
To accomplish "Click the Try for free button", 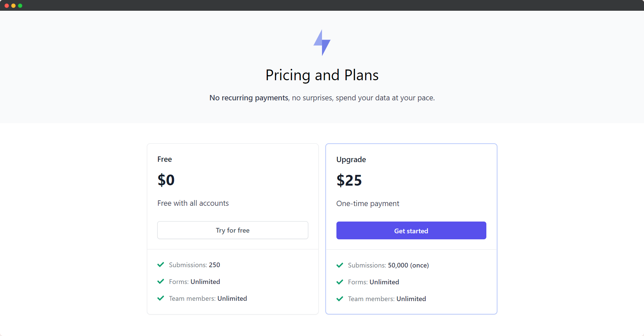I will tap(233, 230).
